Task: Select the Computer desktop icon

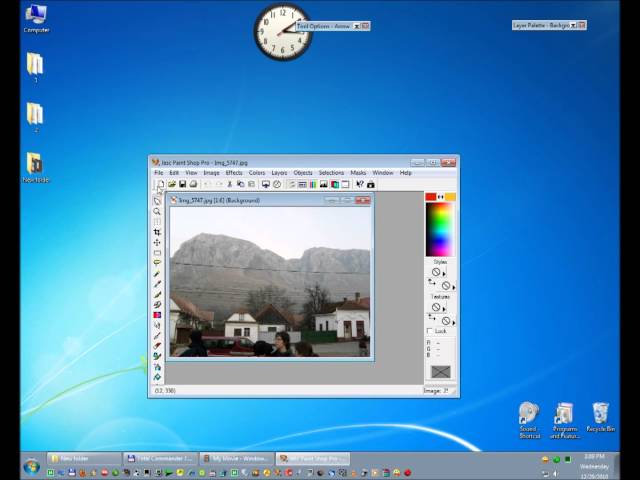Action: tap(36, 18)
